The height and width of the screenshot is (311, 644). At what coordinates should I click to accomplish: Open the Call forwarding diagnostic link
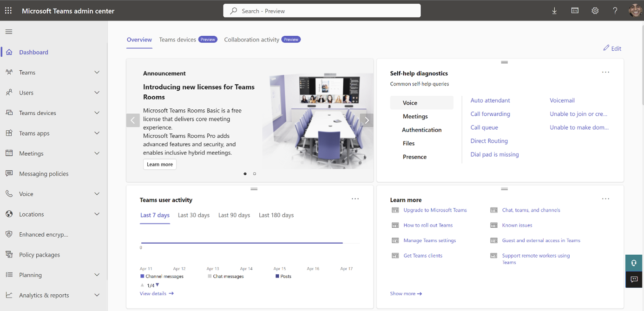click(490, 114)
